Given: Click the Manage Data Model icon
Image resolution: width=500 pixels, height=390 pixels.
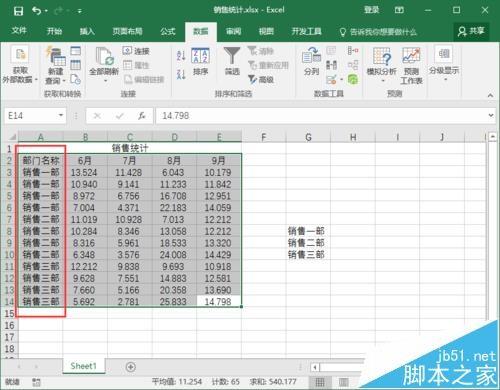Looking at the screenshot, I should coord(353,79).
